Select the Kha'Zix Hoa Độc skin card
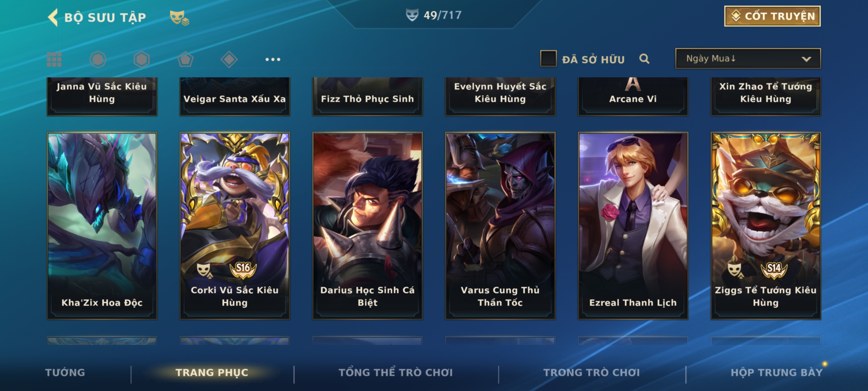 point(102,226)
